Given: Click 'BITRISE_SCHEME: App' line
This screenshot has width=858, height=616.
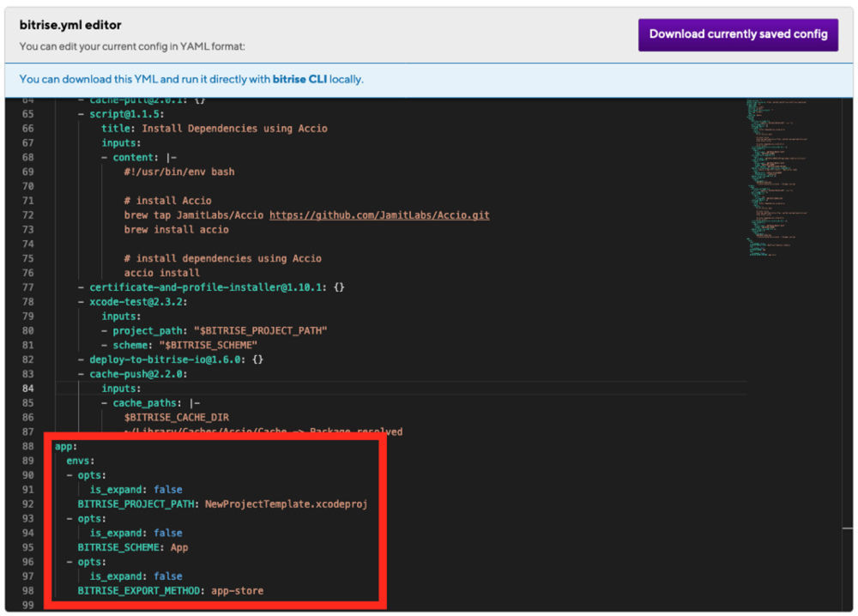Looking at the screenshot, I should click(x=133, y=547).
